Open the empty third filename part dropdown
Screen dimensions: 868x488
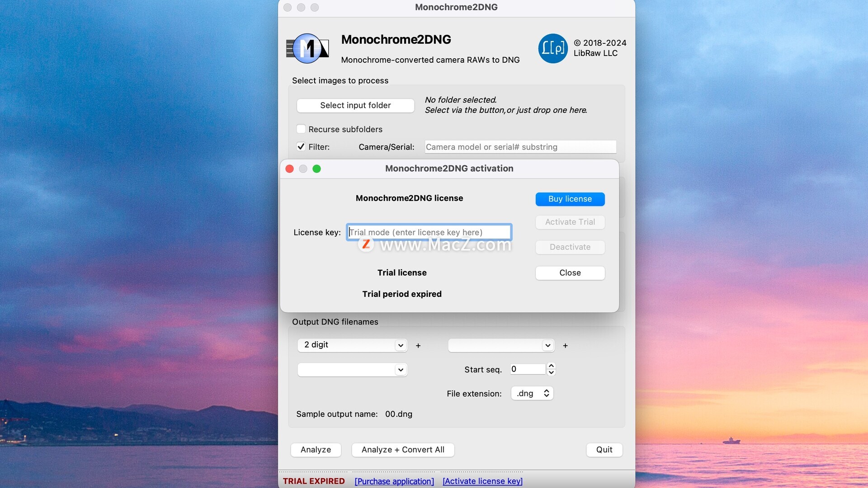(x=352, y=370)
